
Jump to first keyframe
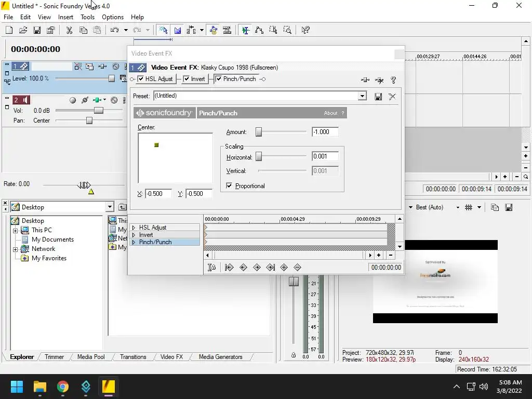click(x=229, y=268)
